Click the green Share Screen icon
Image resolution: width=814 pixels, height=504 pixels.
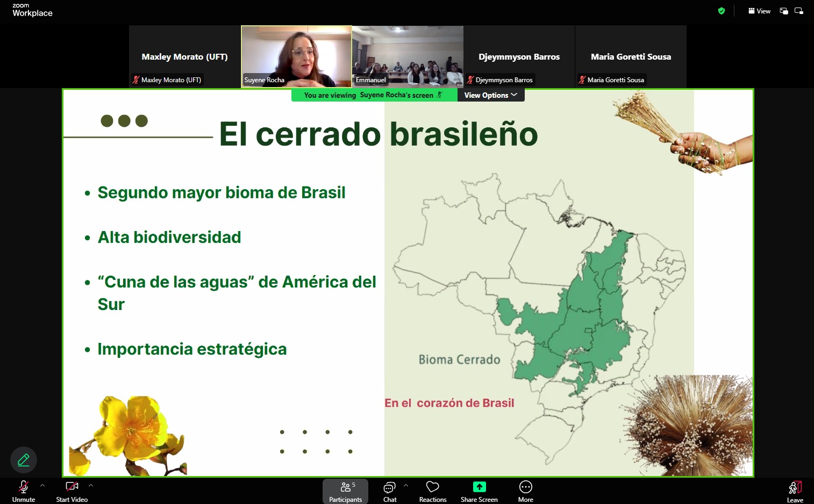tap(479, 487)
